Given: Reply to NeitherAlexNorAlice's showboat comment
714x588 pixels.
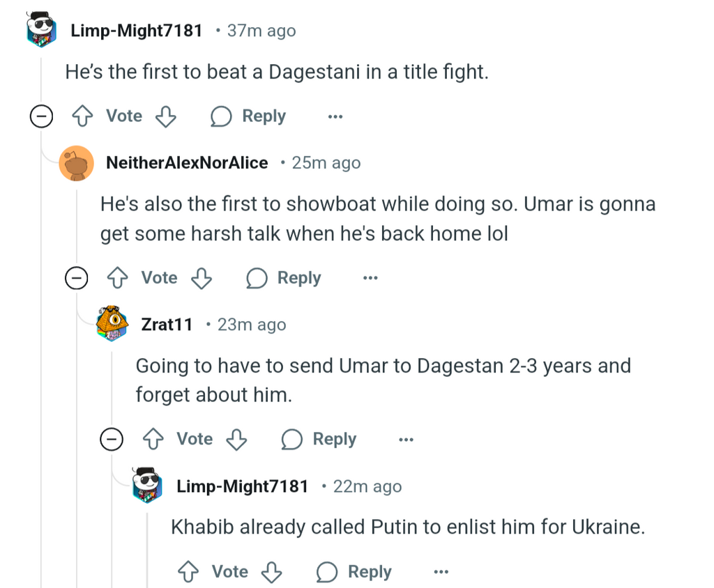Looking at the screenshot, I should point(284,278).
